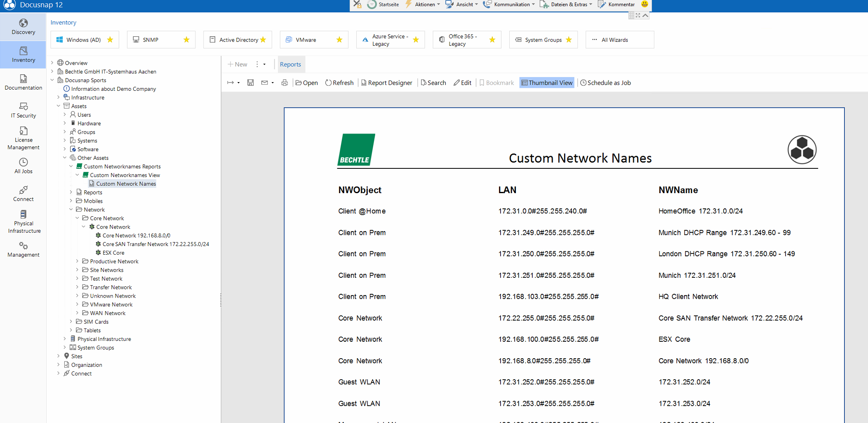This screenshot has width=868, height=423.
Task: Expand the Overview tree node
Action: point(52,63)
